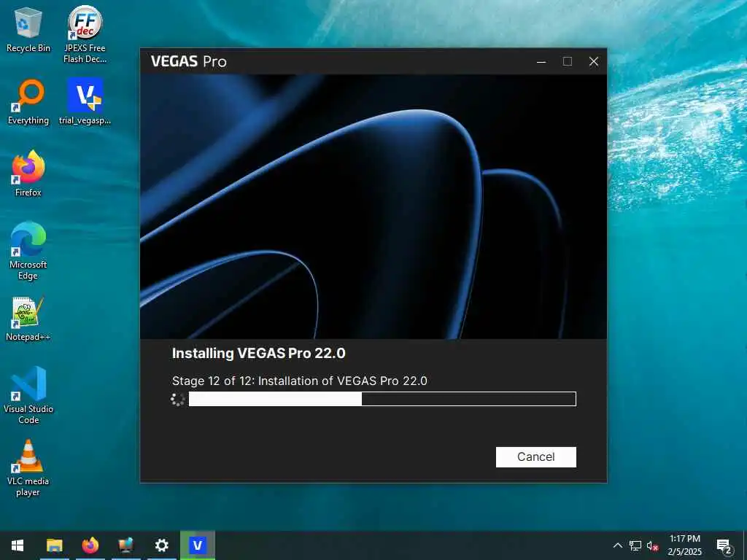Select JPEXS Free Flash Decompiler shortcut
747x560 pixels.
coord(85,34)
